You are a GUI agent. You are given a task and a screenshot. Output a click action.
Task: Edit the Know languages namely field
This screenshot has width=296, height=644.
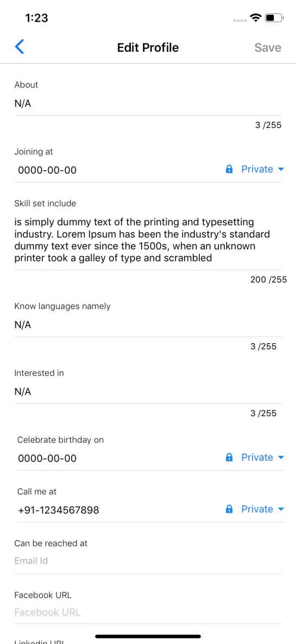[148, 325]
